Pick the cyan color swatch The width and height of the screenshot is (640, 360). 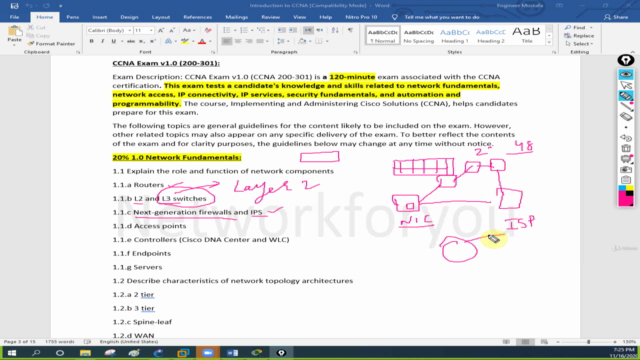pyautogui.click(x=622, y=188)
